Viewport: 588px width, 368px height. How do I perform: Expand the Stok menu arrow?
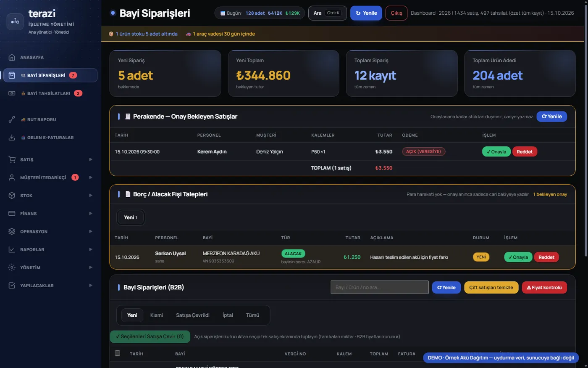pos(90,196)
